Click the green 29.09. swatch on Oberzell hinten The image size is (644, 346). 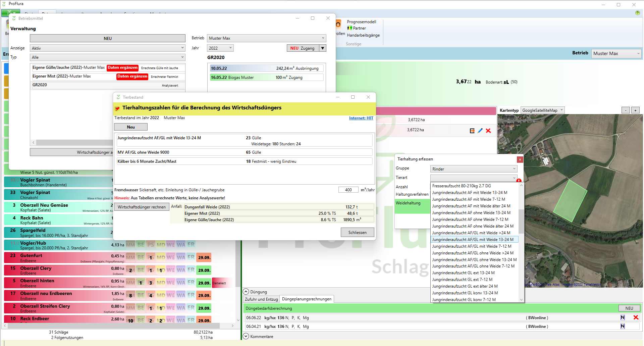tap(204, 283)
